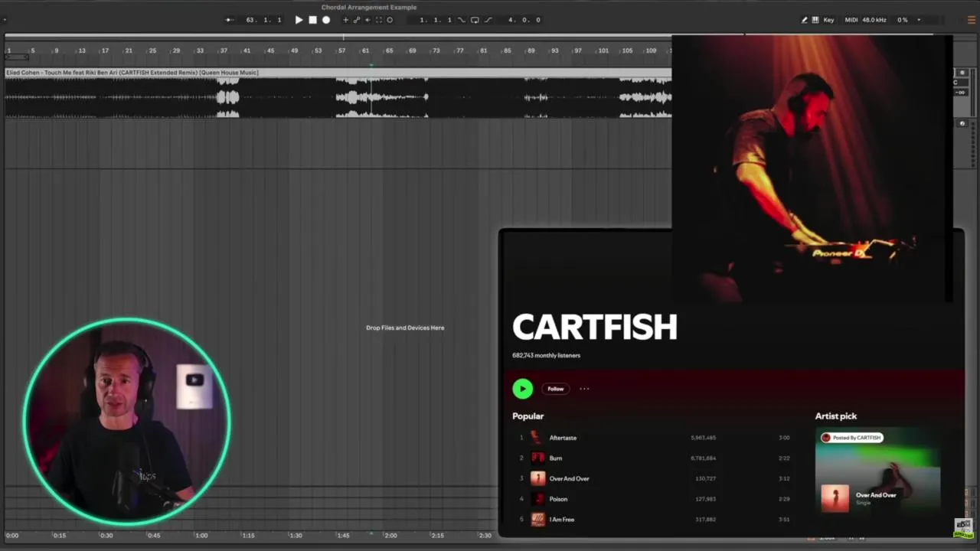Click the 1:00 mark on the time ruler
The image size is (980, 551).
coord(201,536)
